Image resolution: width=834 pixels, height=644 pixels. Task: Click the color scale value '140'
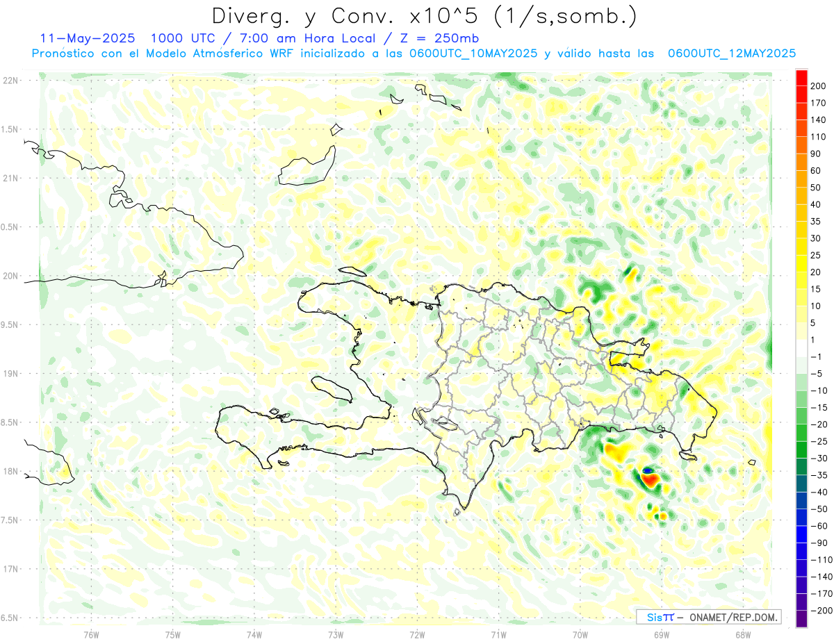tap(819, 120)
